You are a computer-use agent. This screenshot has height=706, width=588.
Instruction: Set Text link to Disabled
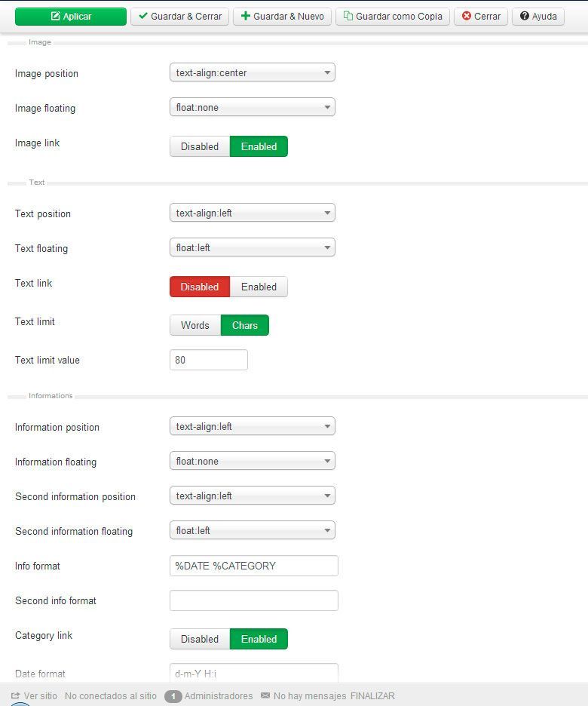(200, 287)
